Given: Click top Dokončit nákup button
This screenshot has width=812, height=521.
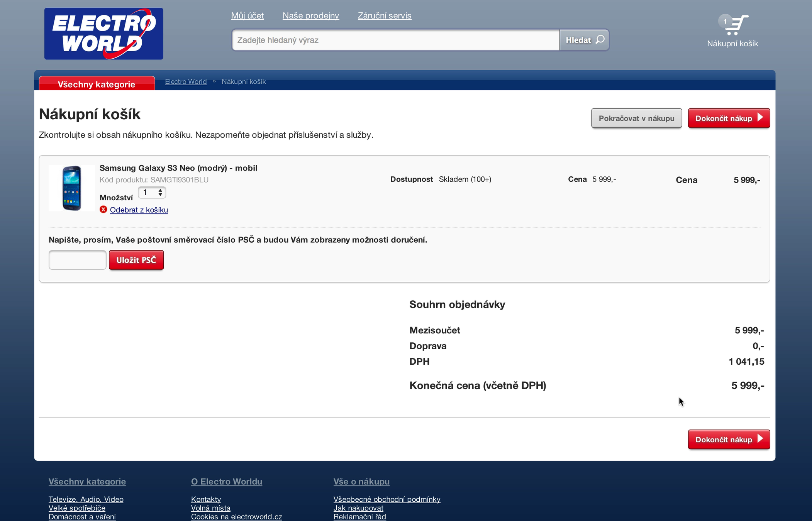Looking at the screenshot, I should tap(729, 118).
